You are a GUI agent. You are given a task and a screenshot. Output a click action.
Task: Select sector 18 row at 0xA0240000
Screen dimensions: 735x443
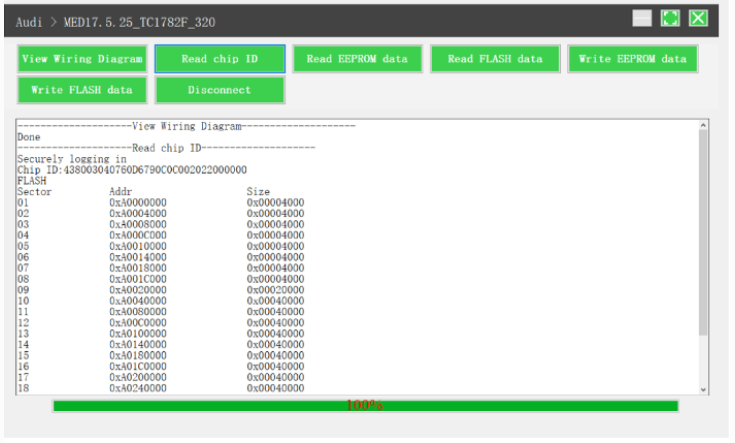pos(160,388)
